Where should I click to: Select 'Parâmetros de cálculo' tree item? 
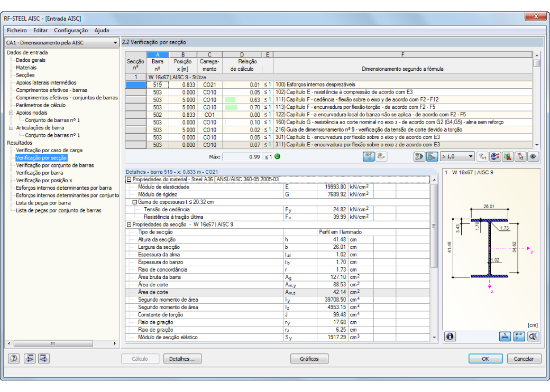click(41, 106)
